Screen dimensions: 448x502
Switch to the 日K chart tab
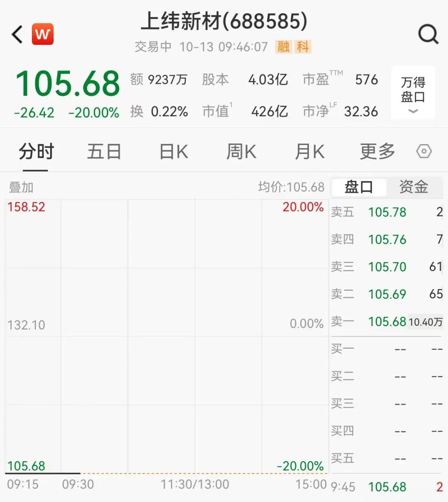(x=173, y=151)
